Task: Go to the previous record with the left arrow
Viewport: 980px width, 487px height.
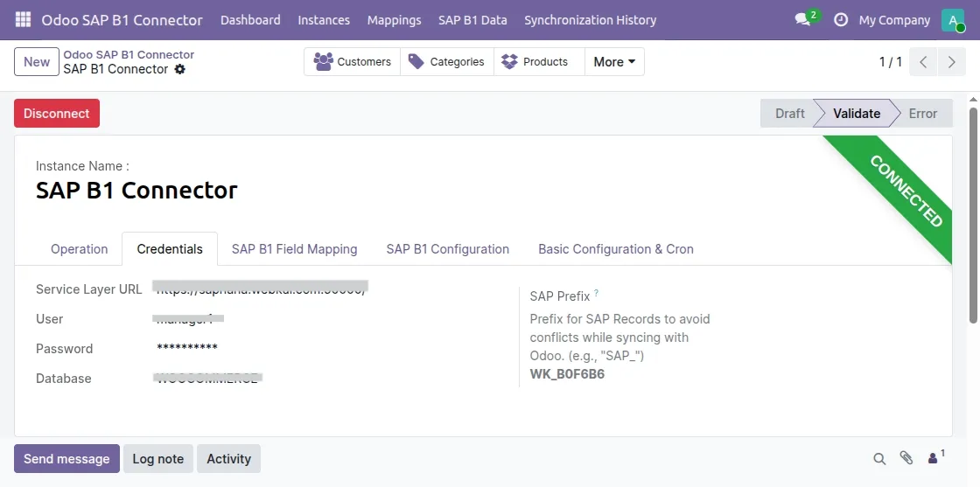Action: pyautogui.click(x=923, y=62)
